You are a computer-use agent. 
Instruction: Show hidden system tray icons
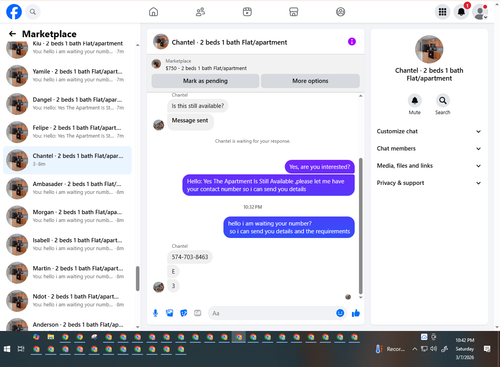414,349
